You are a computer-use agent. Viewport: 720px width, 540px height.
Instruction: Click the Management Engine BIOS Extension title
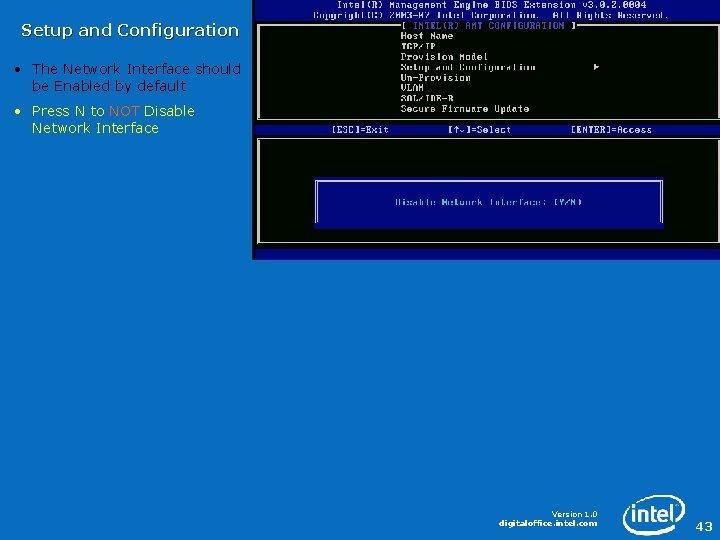click(492, 5)
